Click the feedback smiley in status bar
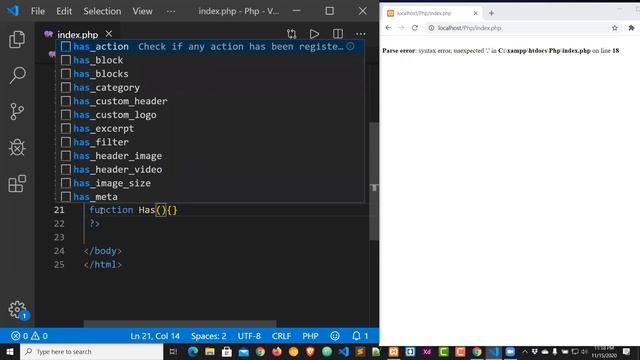Image resolution: width=640 pixels, height=360 pixels. (x=335, y=336)
